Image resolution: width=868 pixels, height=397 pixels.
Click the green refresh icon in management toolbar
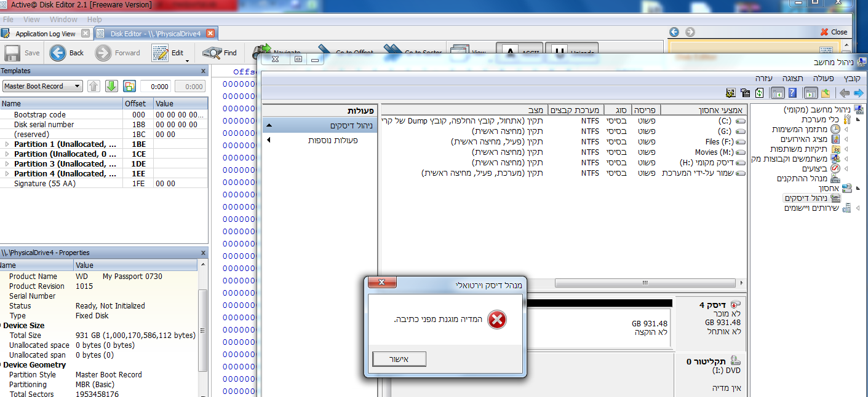tap(760, 93)
